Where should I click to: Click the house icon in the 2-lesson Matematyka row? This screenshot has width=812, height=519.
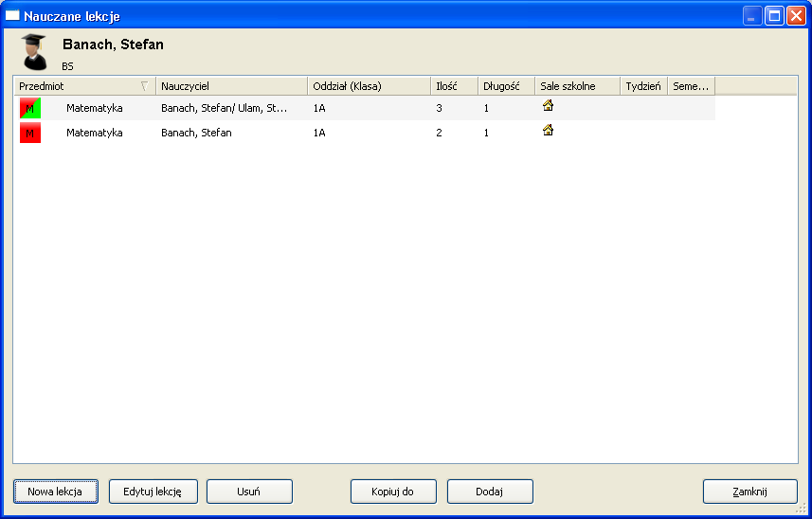tap(548, 130)
